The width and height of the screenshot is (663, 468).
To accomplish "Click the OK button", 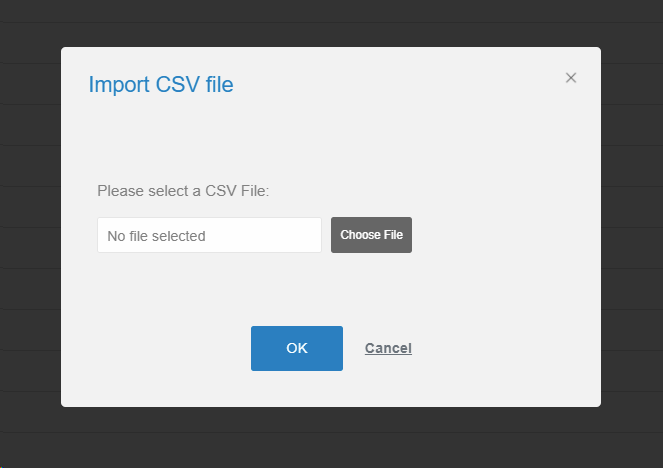I will tap(297, 348).
